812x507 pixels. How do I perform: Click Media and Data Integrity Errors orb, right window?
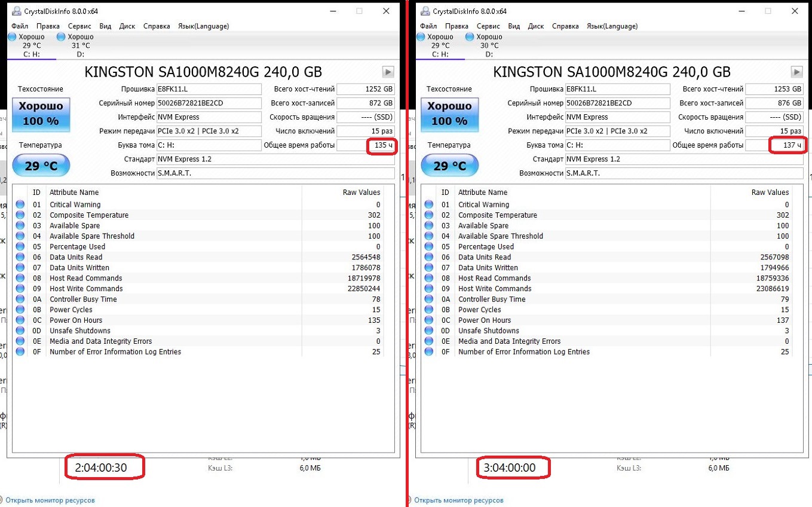(x=429, y=341)
